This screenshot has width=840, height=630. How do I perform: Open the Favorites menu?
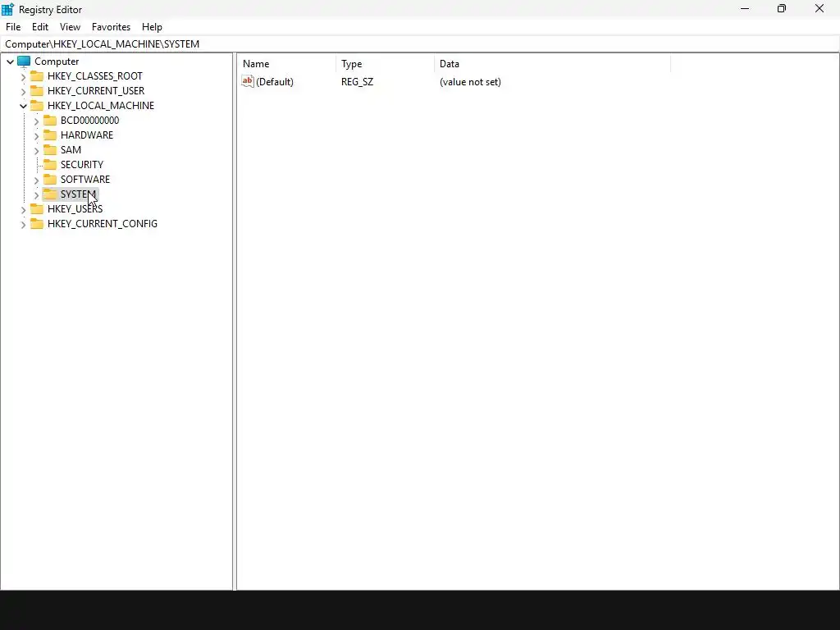click(x=111, y=27)
